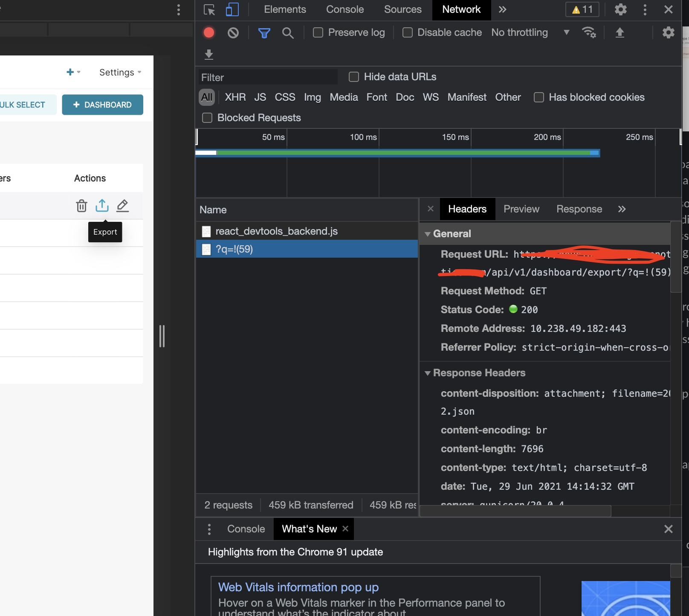Select the All filter type
The width and height of the screenshot is (689, 616).
click(x=207, y=97)
